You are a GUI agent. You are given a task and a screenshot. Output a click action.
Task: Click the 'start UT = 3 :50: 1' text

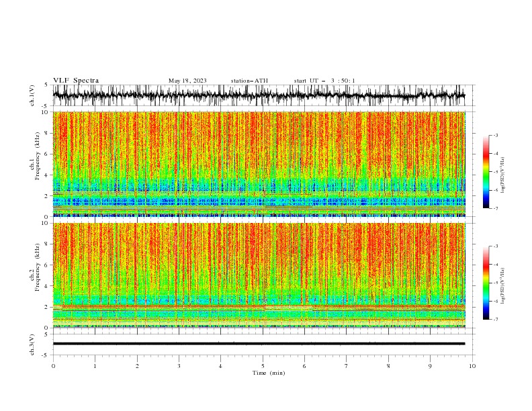(x=324, y=81)
